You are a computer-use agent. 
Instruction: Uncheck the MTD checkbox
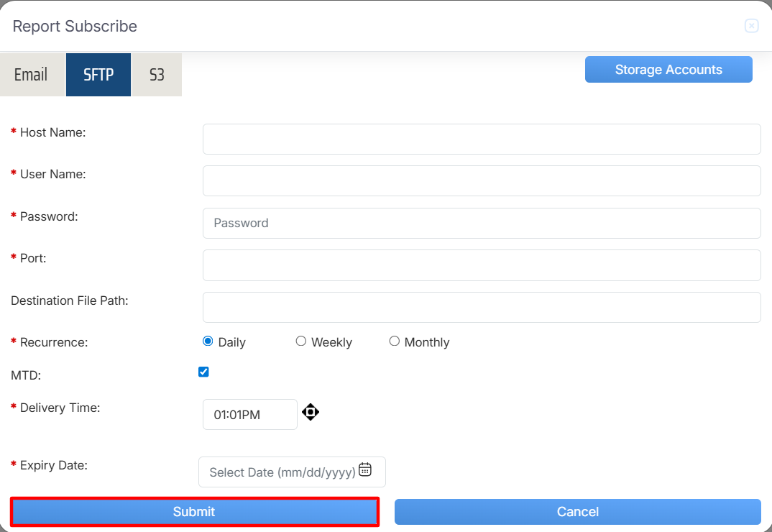click(x=203, y=372)
